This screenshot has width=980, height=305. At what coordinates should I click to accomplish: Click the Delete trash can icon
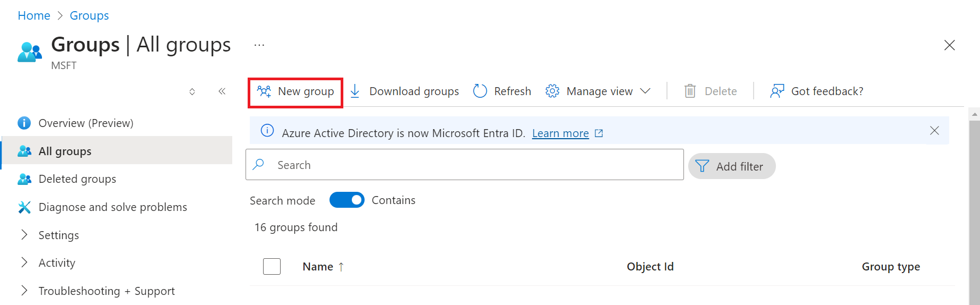click(x=690, y=91)
